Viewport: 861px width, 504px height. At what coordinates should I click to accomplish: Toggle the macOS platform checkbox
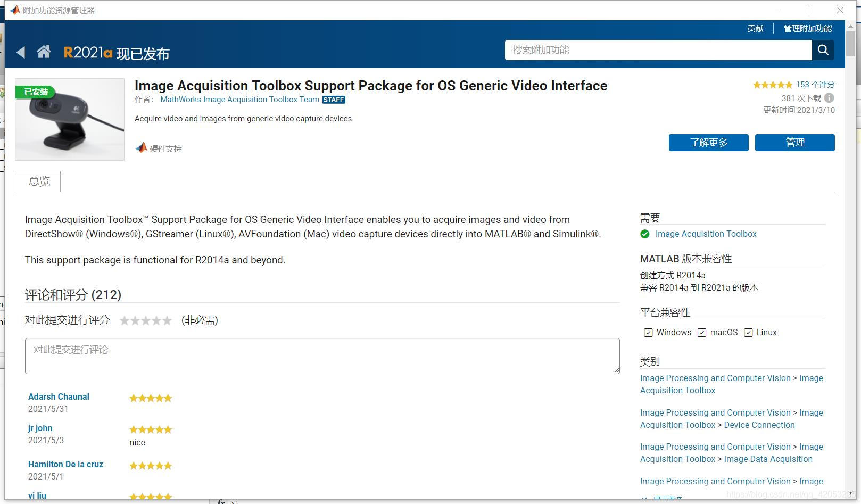coord(702,333)
